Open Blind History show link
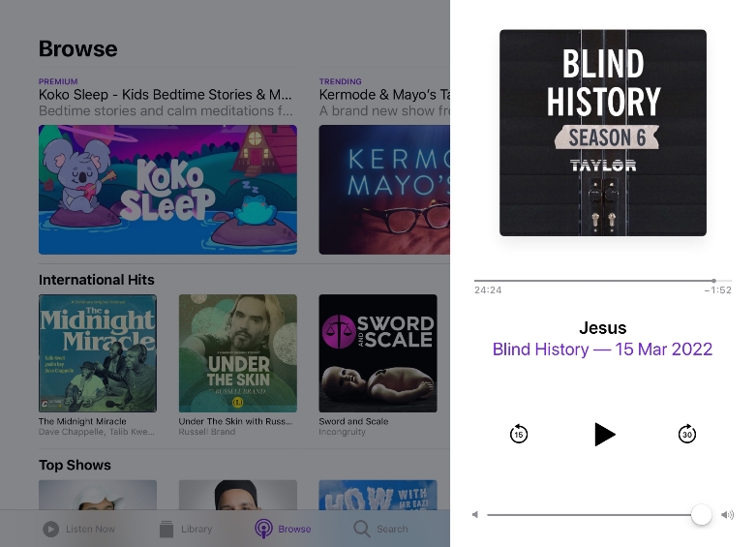The width and height of the screenshot is (756, 547). coord(602,349)
